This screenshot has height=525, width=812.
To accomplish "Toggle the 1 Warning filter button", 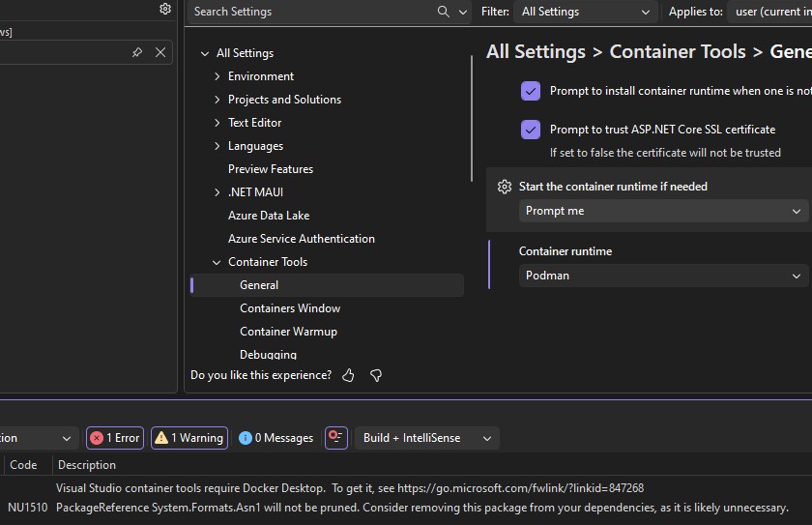I will click(x=189, y=438).
